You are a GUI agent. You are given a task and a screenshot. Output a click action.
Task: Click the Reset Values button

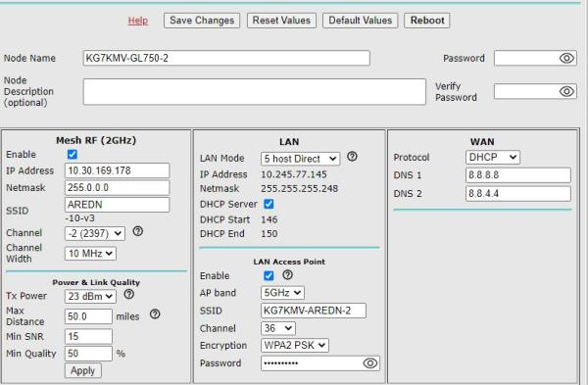pyautogui.click(x=281, y=21)
